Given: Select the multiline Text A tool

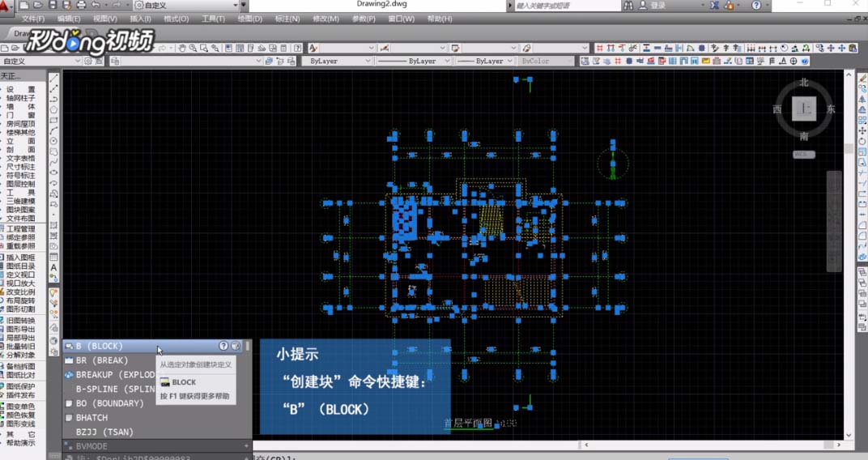Looking at the screenshot, I should (x=53, y=267).
